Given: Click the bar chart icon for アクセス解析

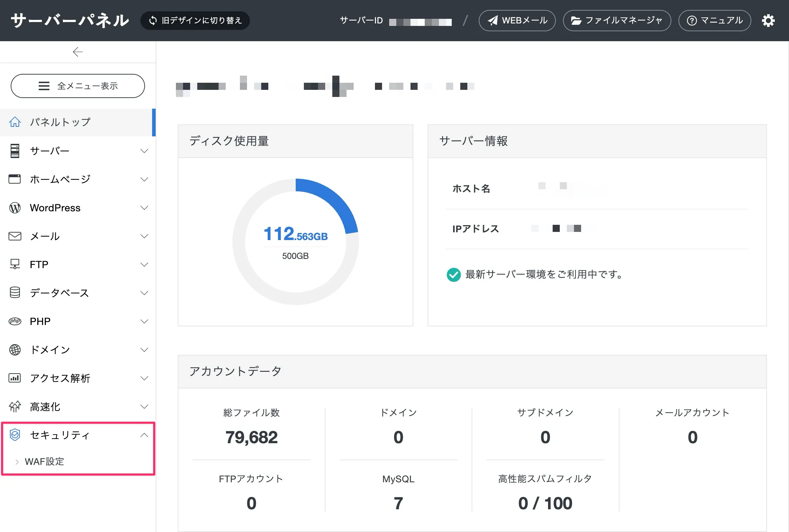Looking at the screenshot, I should tap(15, 378).
